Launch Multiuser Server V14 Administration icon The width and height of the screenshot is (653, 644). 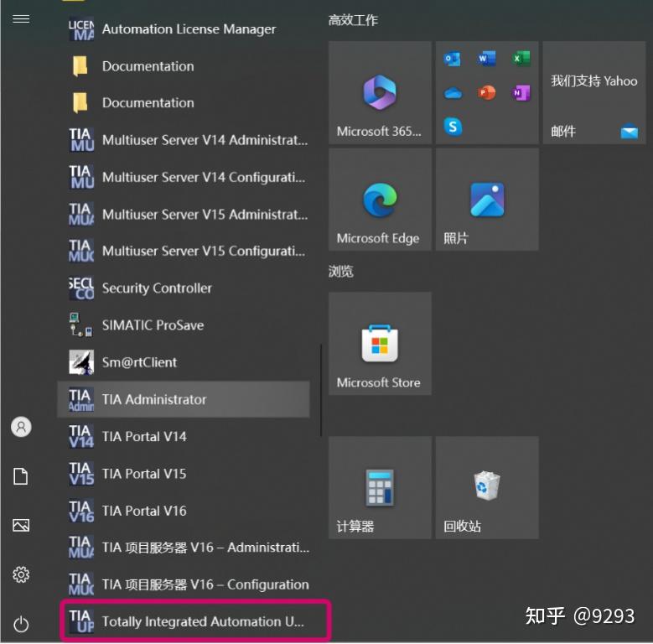coord(81,139)
